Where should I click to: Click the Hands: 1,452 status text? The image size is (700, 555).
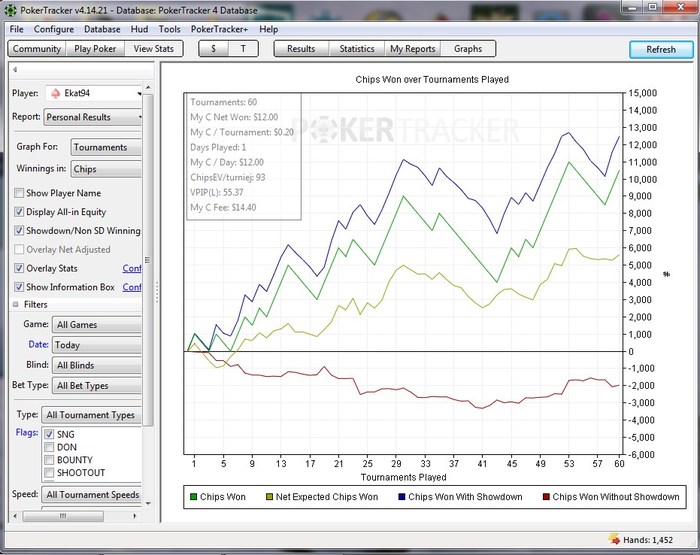tap(648, 540)
